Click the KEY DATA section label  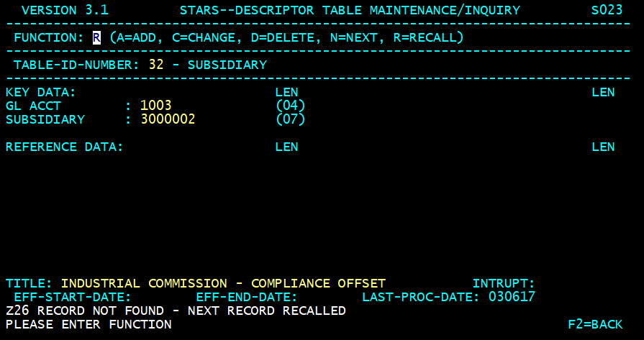[40, 92]
